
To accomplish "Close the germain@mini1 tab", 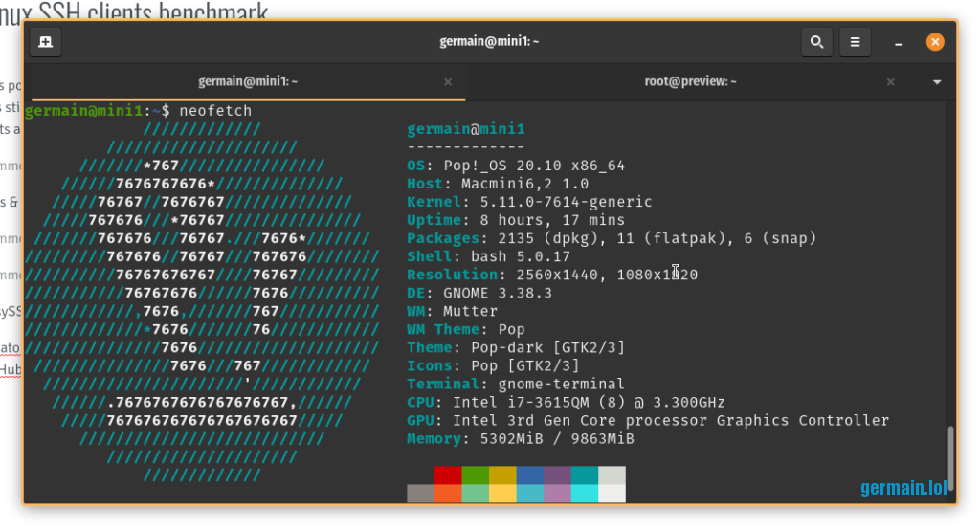I will click(448, 82).
